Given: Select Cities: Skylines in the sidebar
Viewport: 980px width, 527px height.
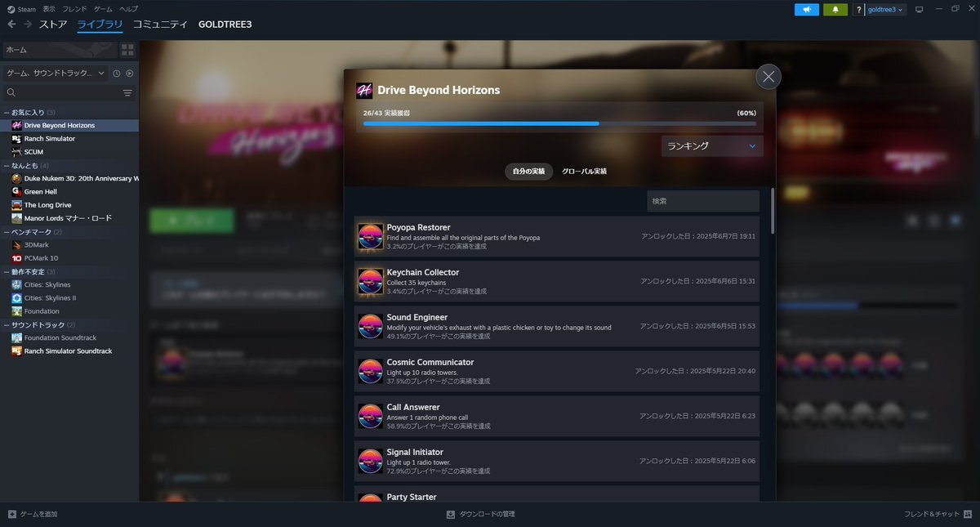Looking at the screenshot, I should click(x=69, y=284).
